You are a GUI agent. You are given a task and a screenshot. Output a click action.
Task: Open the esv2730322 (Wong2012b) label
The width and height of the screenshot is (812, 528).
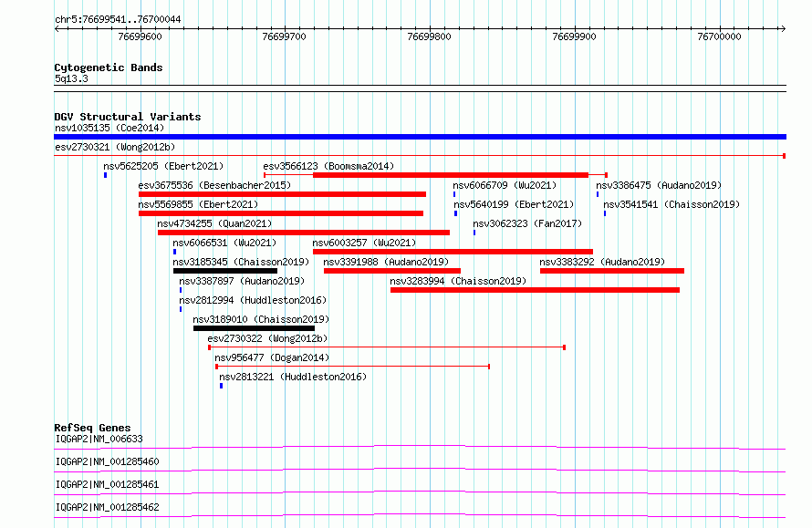click(267, 338)
